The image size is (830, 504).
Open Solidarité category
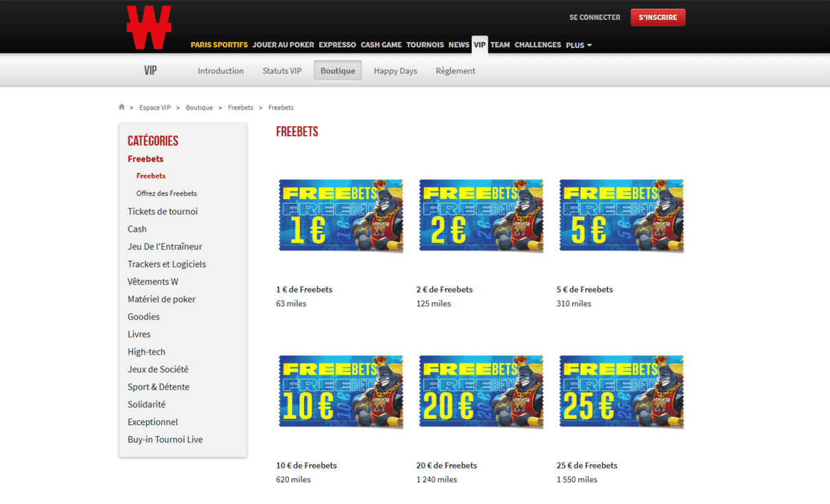[x=146, y=405]
